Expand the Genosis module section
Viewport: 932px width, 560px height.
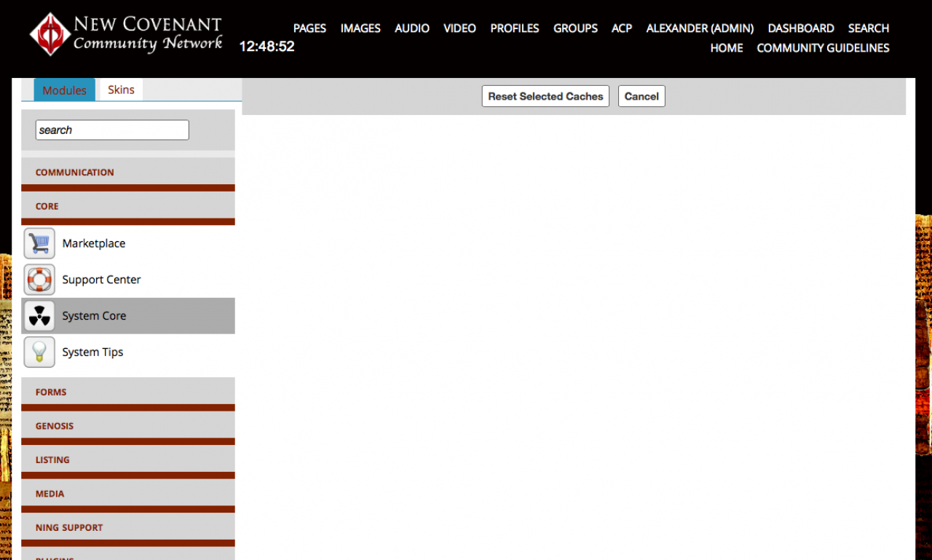click(x=128, y=426)
